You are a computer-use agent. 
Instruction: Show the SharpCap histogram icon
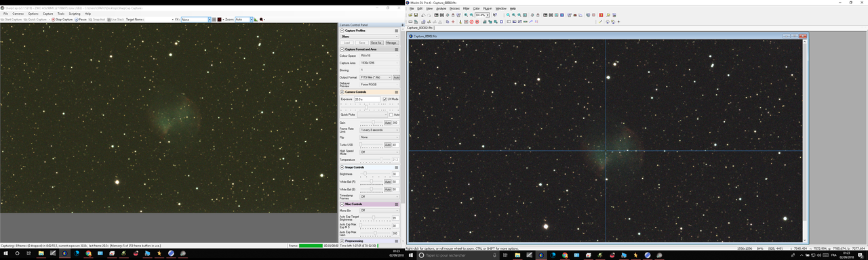tap(256, 20)
